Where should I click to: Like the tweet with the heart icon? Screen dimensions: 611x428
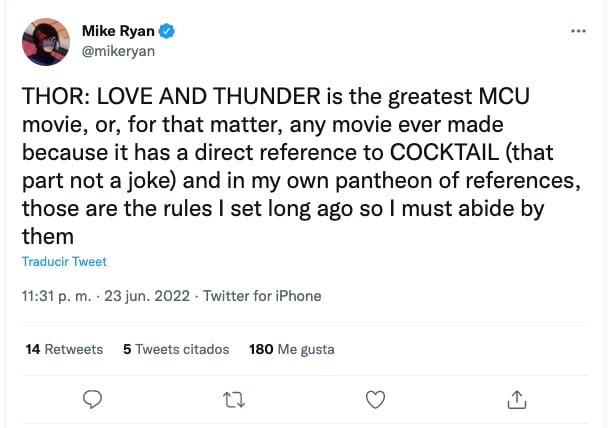(376, 400)
